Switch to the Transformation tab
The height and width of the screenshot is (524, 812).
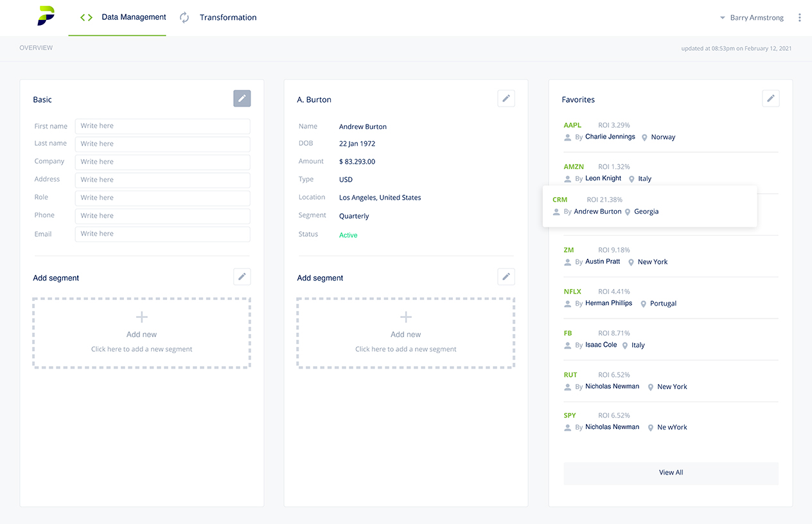click(x=227, y=17)
